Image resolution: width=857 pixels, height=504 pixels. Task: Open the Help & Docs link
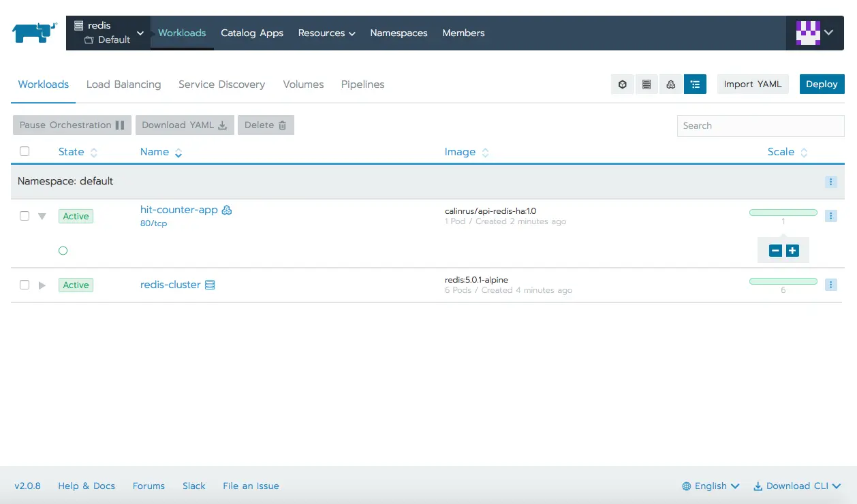coord(87,486)
